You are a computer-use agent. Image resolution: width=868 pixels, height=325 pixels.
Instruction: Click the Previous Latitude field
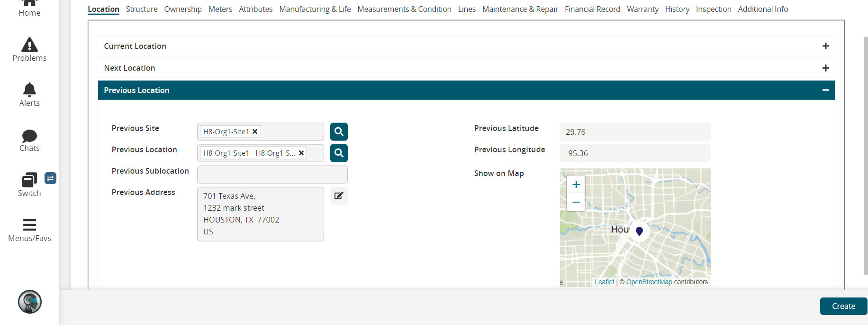click(635, 132)
